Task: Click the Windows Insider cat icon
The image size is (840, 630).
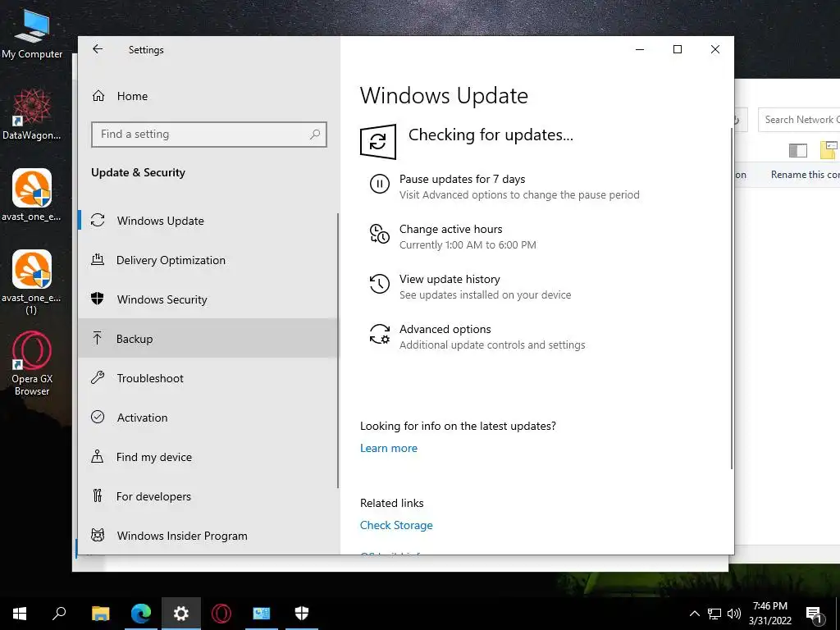Action: 98,535
